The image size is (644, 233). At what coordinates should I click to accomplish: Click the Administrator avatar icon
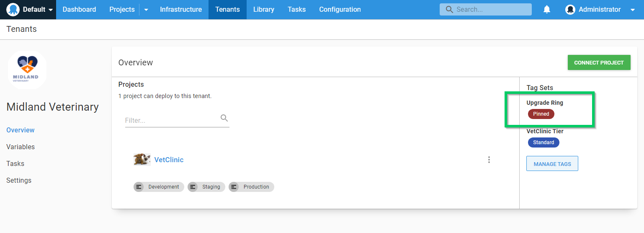570,10
